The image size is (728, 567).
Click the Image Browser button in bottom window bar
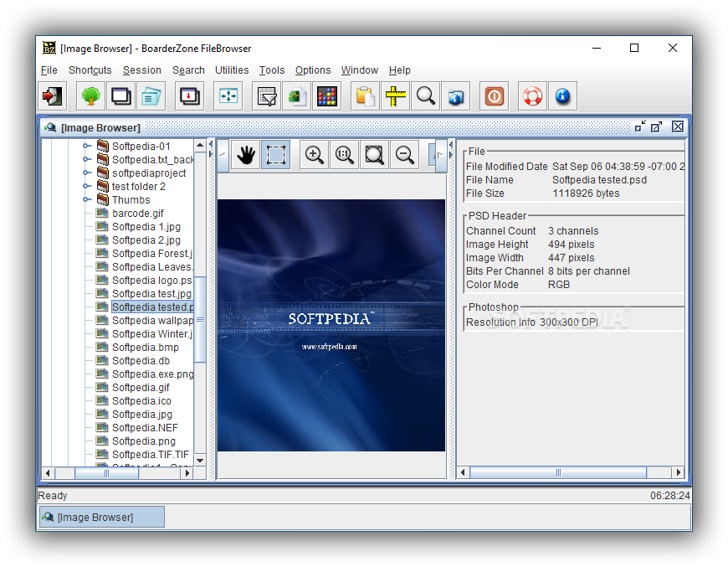pyautogui.click(x=102, y=517)
